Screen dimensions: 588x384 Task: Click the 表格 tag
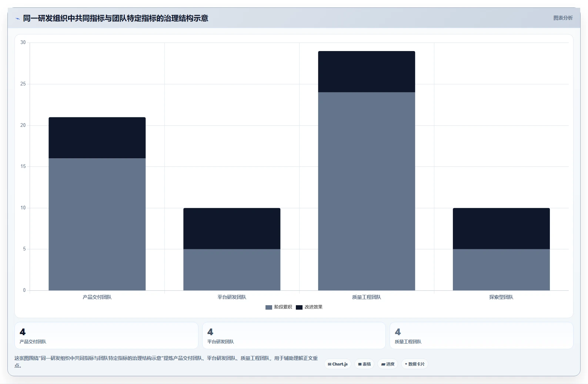[x=364, y=364]
